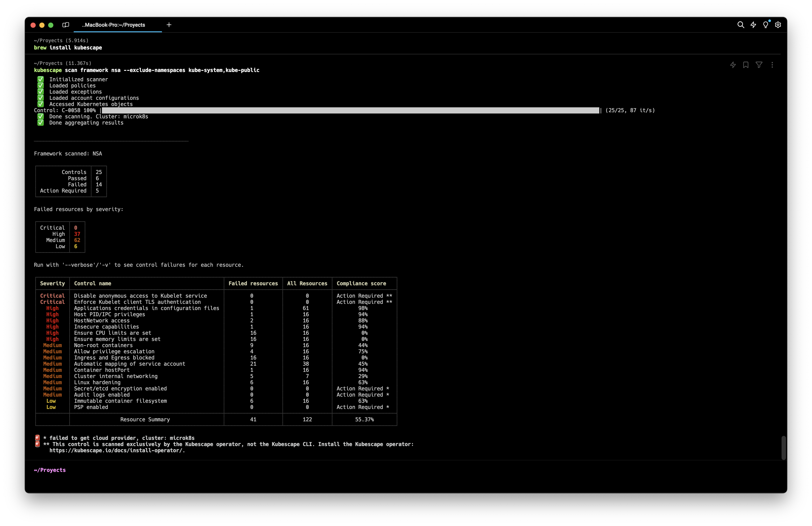The image size is (812, 526).
Task: Click 'Container hostPort' control name
Action: (102, 370)
